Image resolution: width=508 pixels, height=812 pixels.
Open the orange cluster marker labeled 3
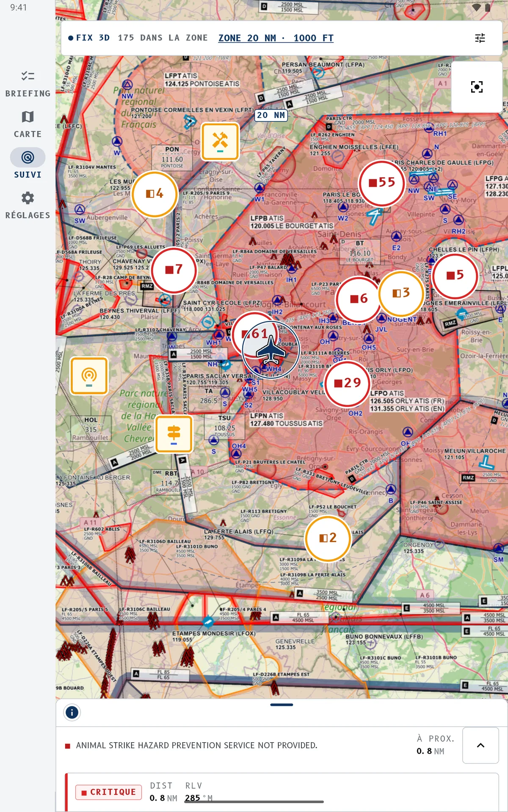[401, 293]
